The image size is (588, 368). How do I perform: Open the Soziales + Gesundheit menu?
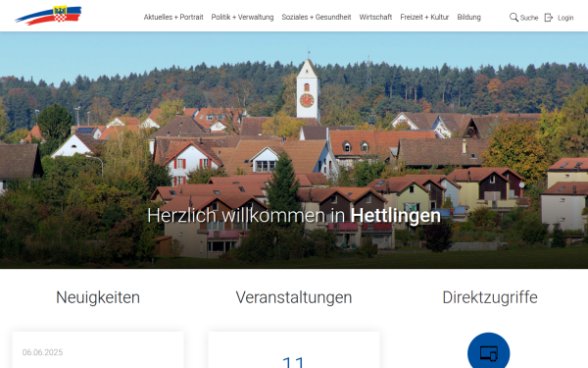[x=317, y=17]
